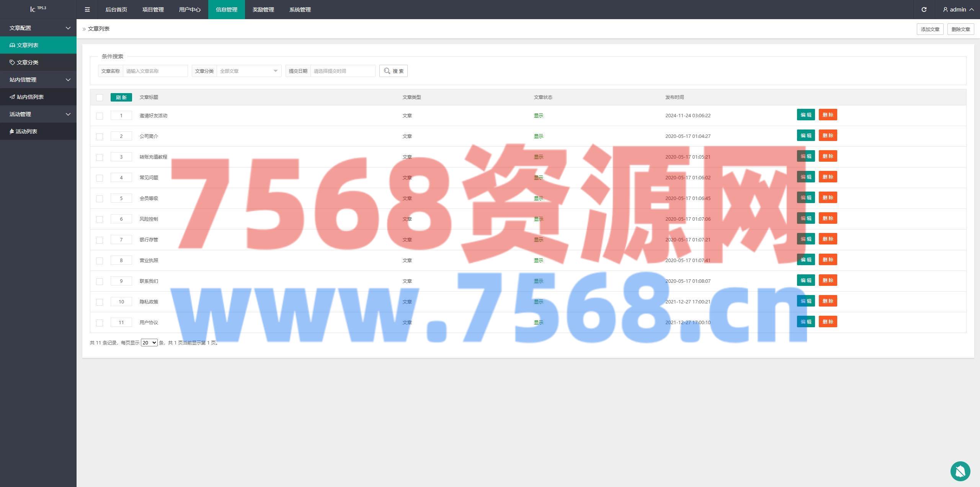Screen dimensions: 980x487
Task: Open the per-page count dropdown showing 20
Action: pos(149,343)
